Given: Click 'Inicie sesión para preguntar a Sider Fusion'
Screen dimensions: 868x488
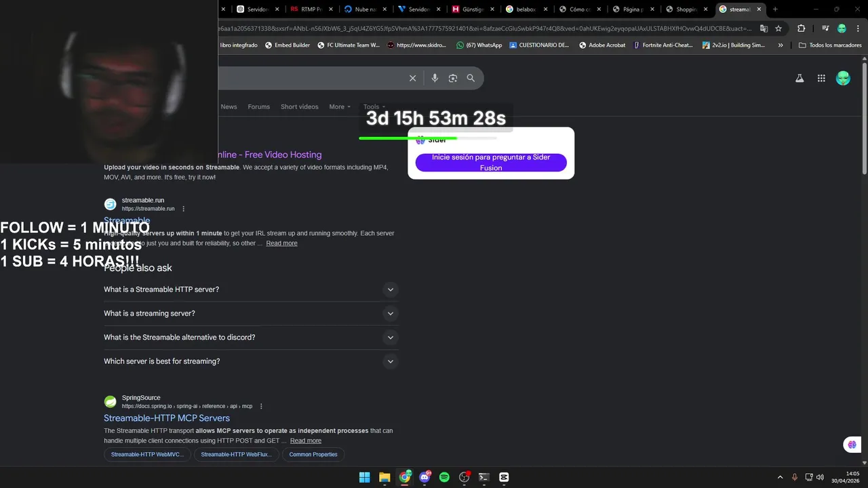Looking at the screenshot, I should tap(491, 162).
